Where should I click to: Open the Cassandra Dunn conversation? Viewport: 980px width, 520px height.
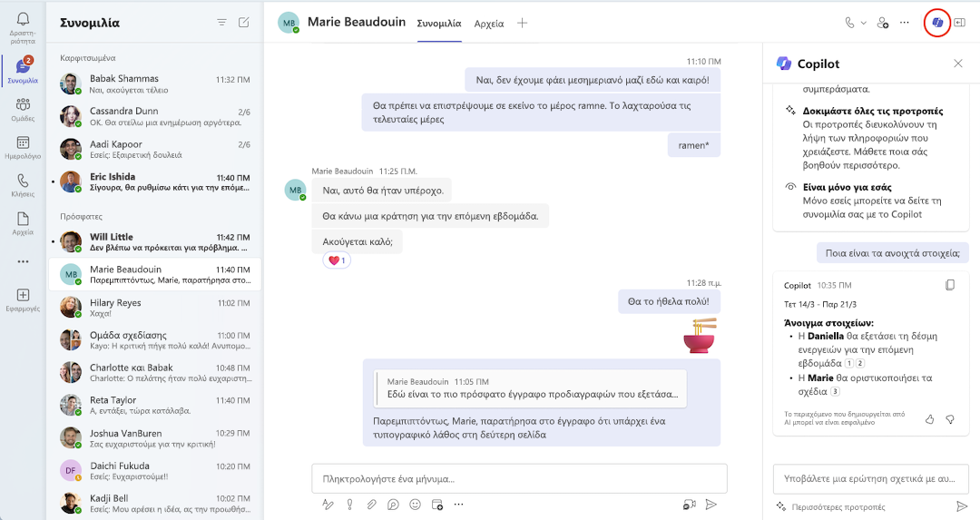(x=155, y=116)
